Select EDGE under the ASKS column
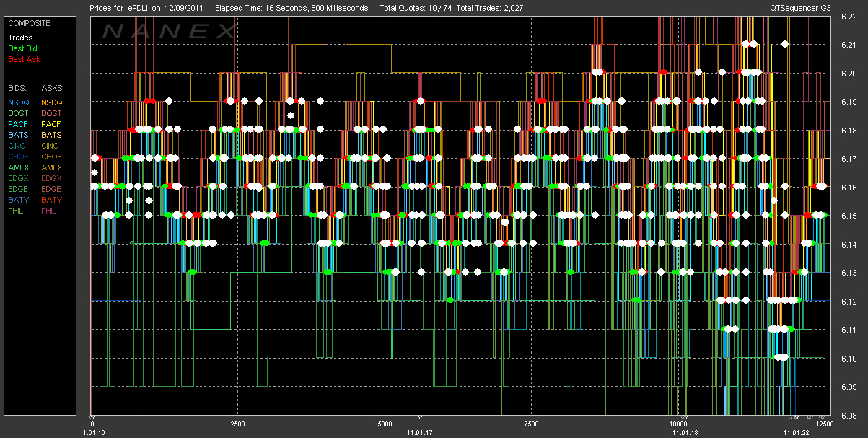The width and height of the screenshot is (868, 438). coord(52,189)
